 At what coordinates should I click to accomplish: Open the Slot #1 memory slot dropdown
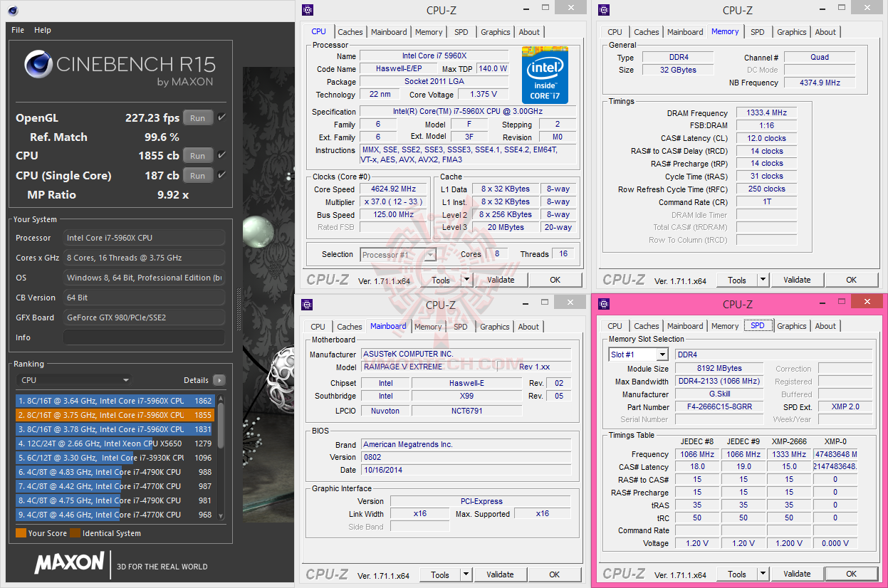638,355
